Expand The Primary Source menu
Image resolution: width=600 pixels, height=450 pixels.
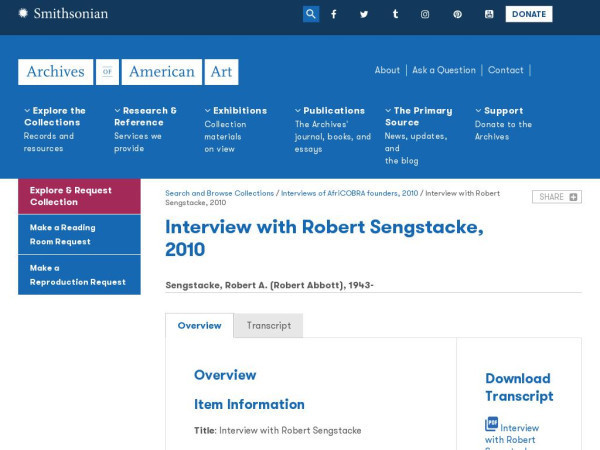tap(419, 116)
